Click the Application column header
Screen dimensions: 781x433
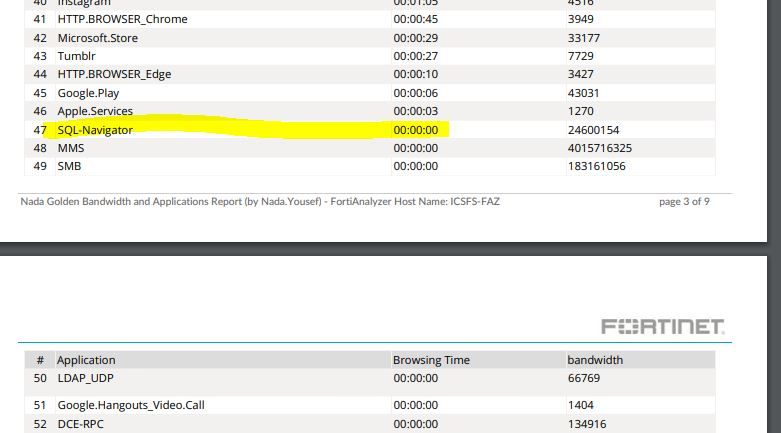point(86,360)
